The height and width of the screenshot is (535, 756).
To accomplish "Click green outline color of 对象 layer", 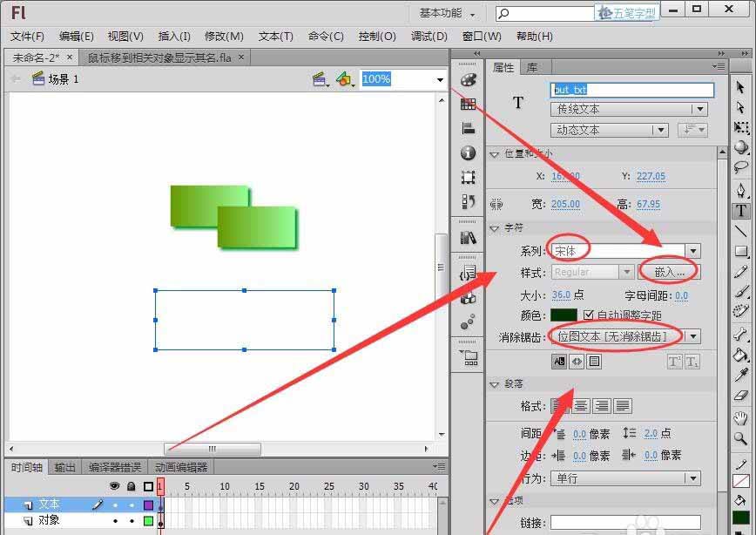I will [148, 521].
